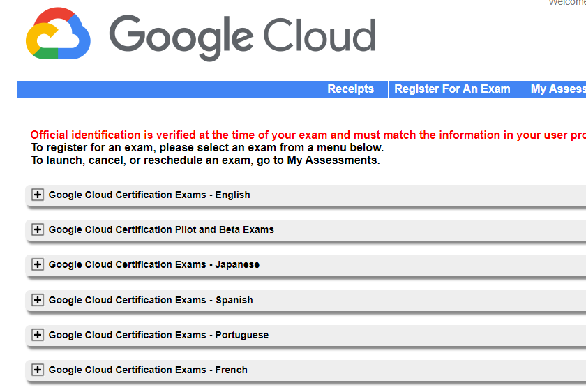This screenshot has height=392, width=586.
Task: Click 'To launch, cancel, or reschedule' instruction line
Action: 206,160
